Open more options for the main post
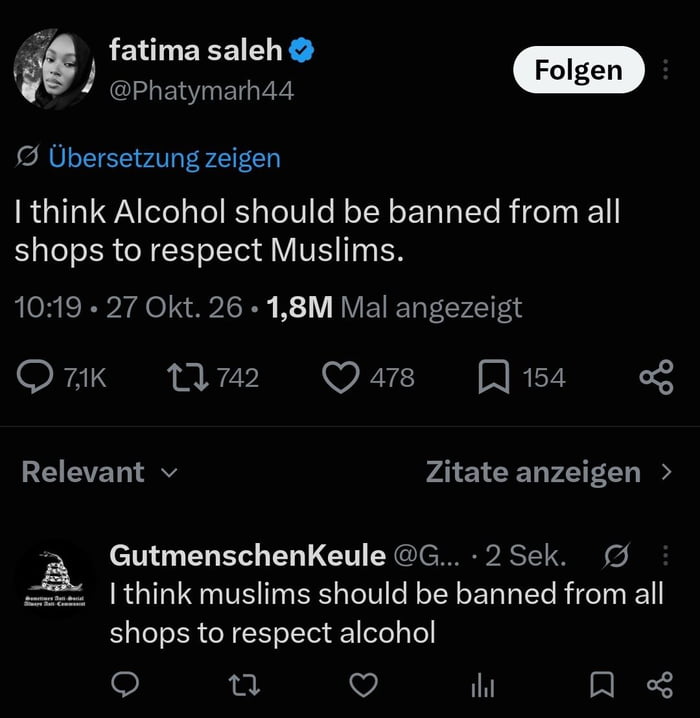This screenshot has height=718, width=700. (665, 70)
